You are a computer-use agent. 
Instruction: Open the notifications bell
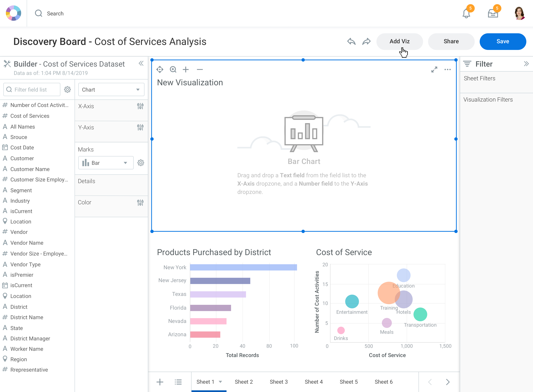(x=466, y=14)
